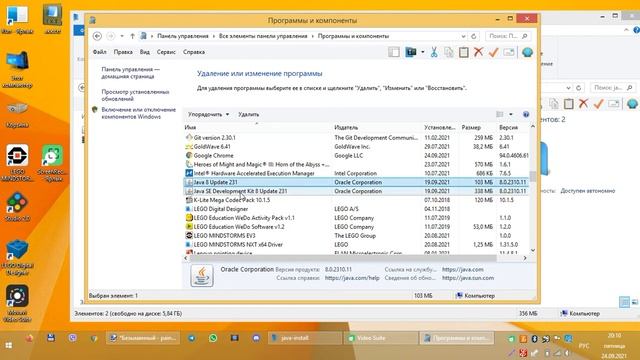The image size is (640, 360).
Task: Open WhatsApp from the taskbar
Action: [213, 338]
